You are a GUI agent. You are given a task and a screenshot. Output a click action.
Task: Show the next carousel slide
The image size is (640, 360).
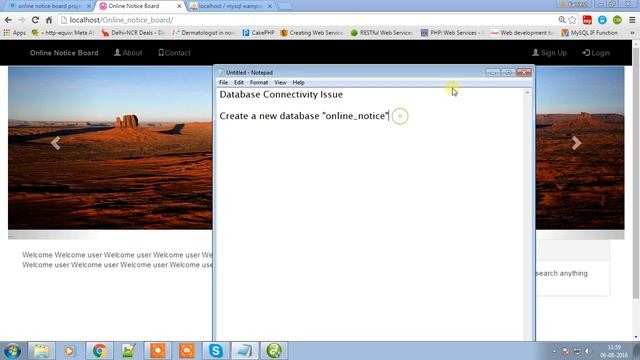(x=576, y=143)
